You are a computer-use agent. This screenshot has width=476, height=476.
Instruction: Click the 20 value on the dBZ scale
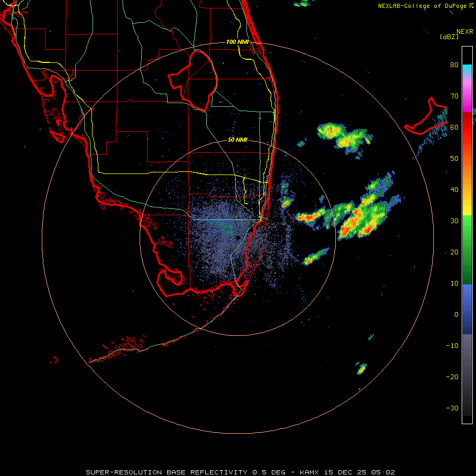[x=454, y=252]
